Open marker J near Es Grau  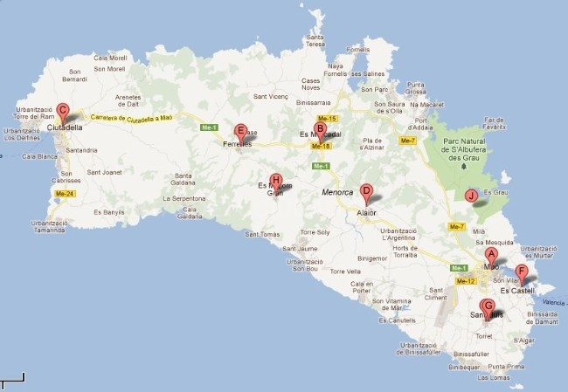471,196
